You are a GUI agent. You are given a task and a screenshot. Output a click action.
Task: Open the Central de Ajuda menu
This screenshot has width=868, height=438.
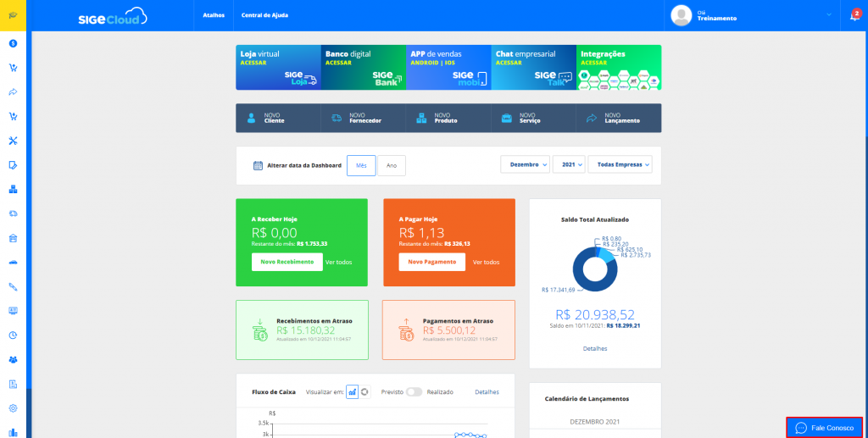coord(264,15)
